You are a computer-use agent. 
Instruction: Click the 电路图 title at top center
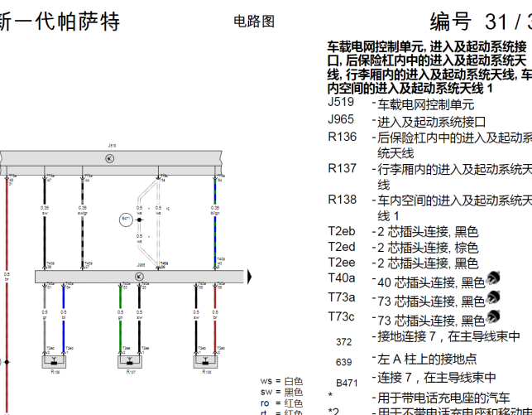pyautogui.click(x=254, y=22)
